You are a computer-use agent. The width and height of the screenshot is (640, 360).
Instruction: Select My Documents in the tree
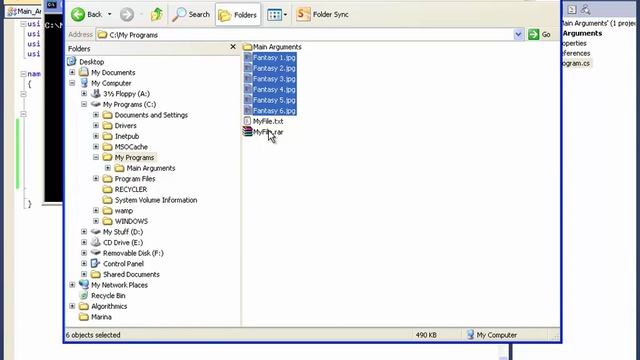pyautogui.click(x=113, y=72)
